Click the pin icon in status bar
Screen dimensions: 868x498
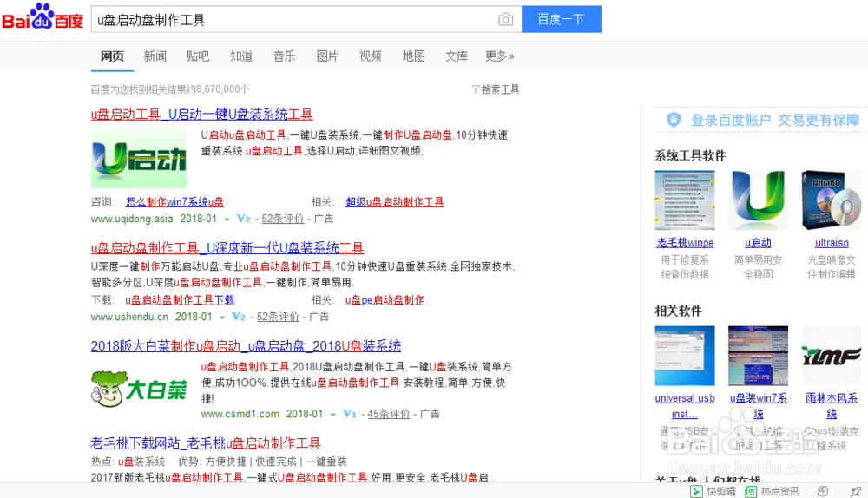click(x=856, y=491)
